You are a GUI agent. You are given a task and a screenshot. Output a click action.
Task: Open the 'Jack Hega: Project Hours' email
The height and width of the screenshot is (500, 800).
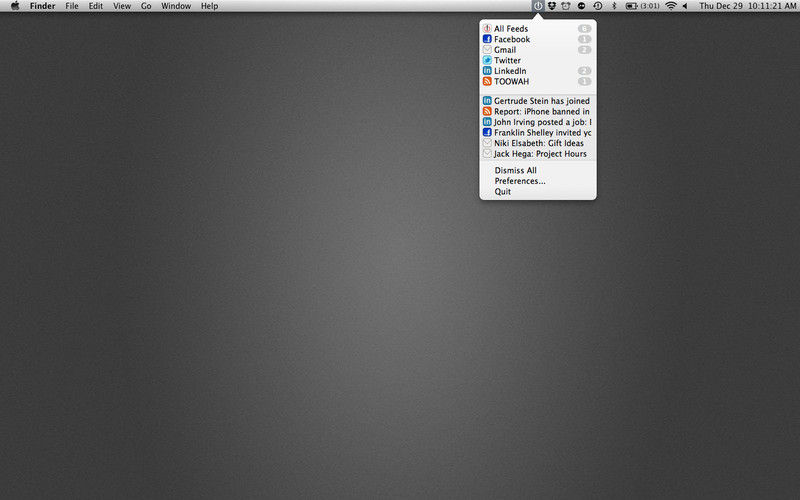[538, 154]
